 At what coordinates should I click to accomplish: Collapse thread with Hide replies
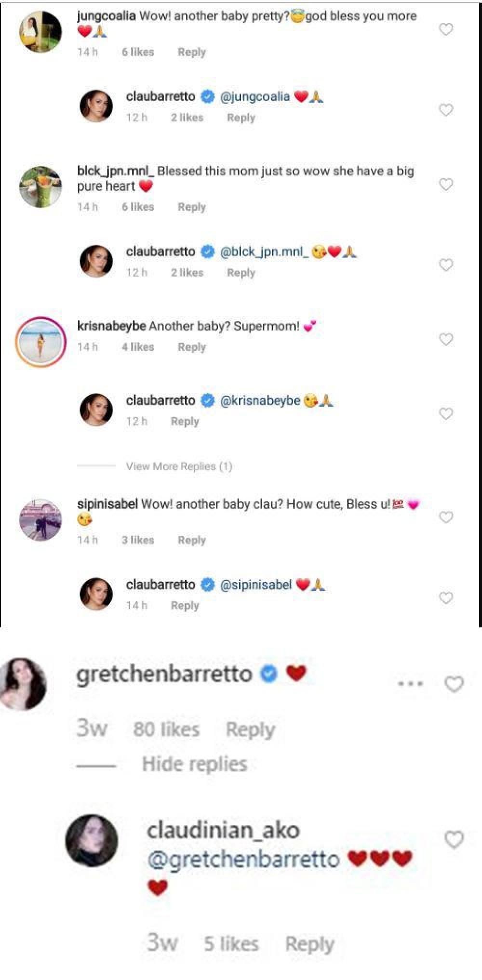click(x=194, y=764)
